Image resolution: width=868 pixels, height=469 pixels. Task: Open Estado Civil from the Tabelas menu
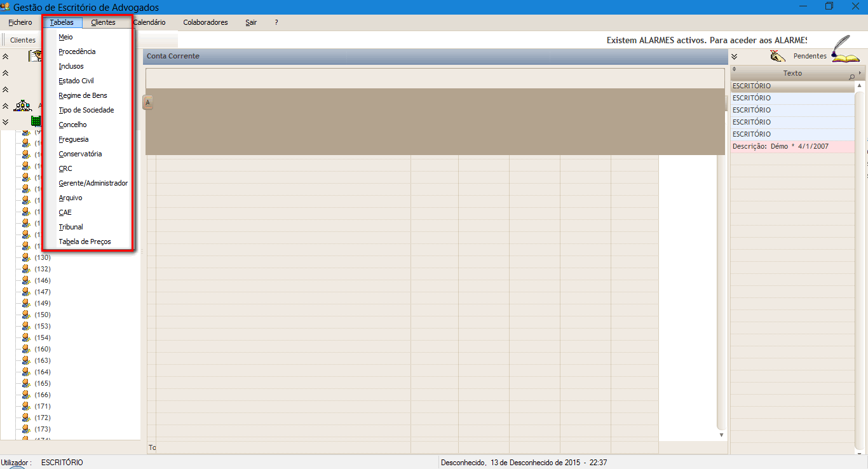tap(76, 81)
